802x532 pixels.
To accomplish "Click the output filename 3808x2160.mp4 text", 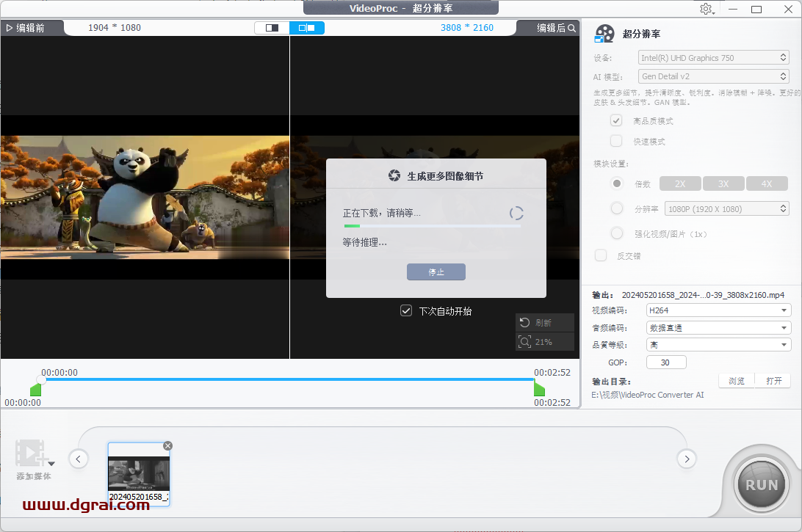I will point(703,295).
